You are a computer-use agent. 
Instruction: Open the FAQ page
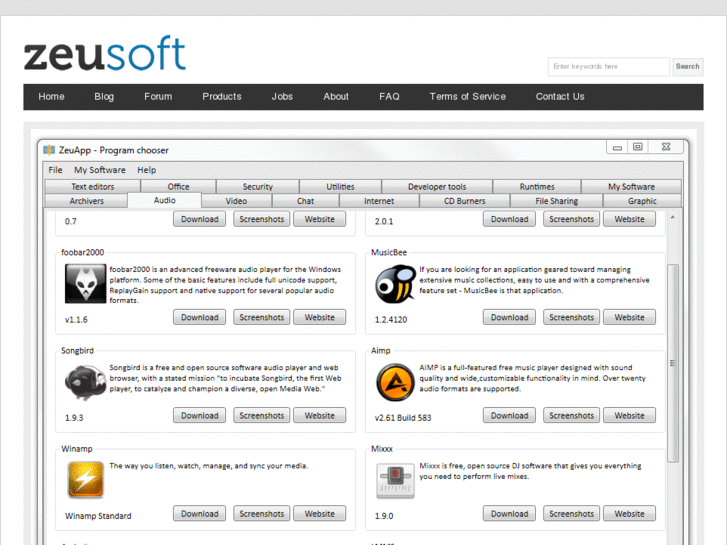[389, 96]
